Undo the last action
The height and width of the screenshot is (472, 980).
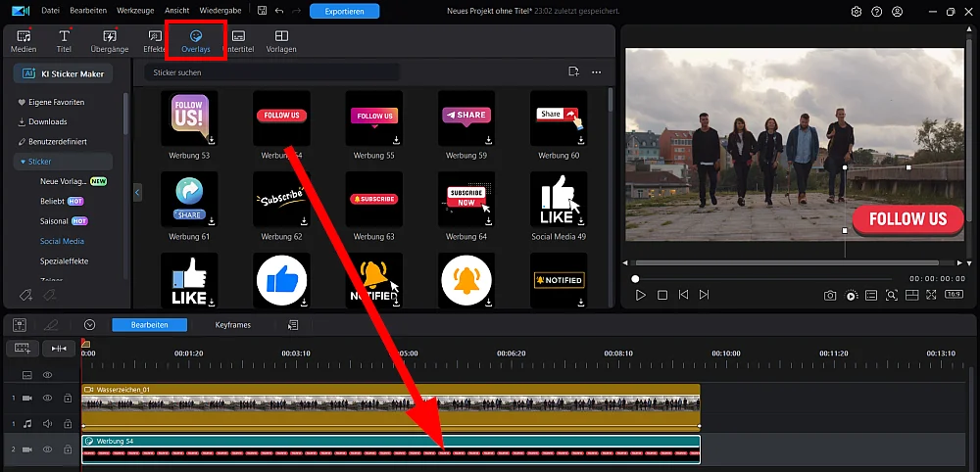pyautogui.click(x=278, y=11)
